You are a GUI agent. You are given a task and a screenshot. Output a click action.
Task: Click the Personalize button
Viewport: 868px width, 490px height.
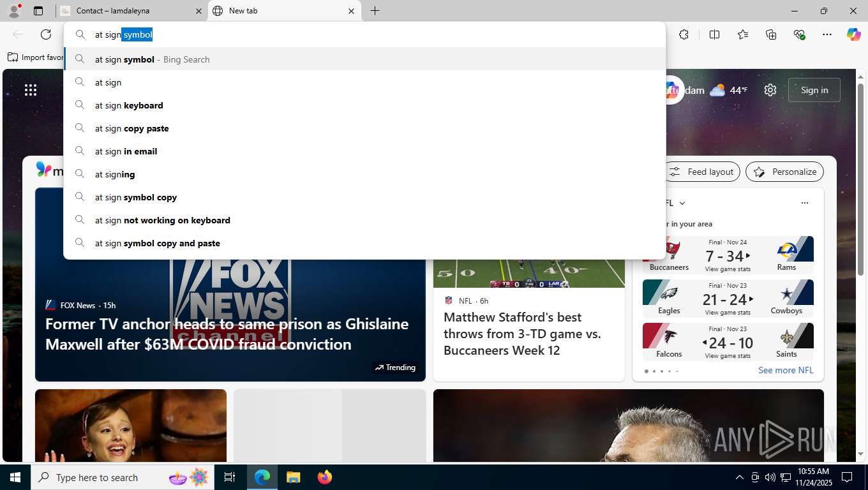click(785, 172)
